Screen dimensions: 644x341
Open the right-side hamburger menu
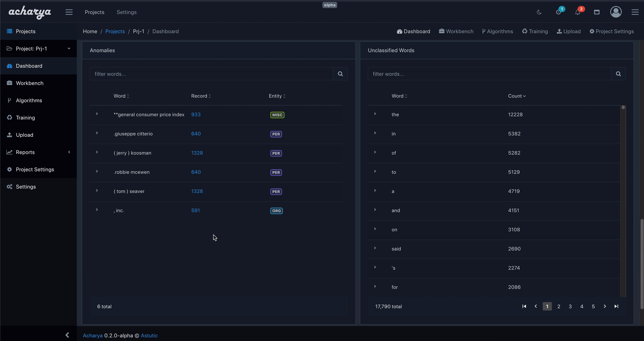point(635,12)
